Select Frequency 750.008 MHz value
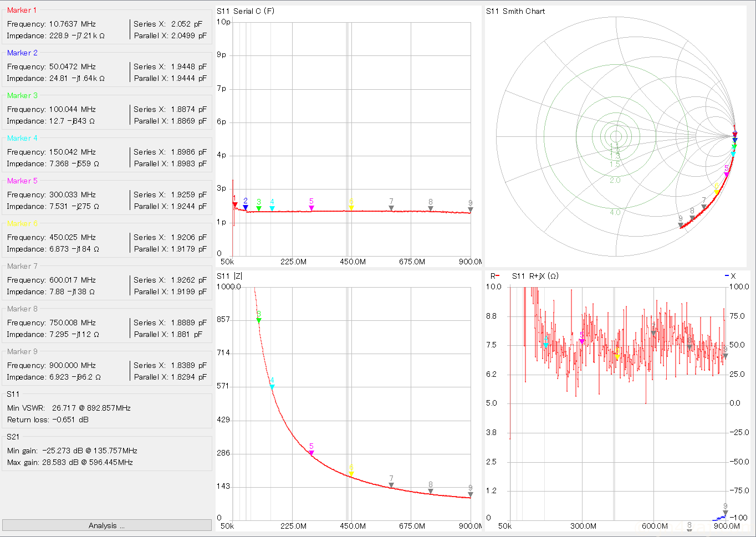Image resolution: width=756 pixels, height=537 pixels. [73, 323]
